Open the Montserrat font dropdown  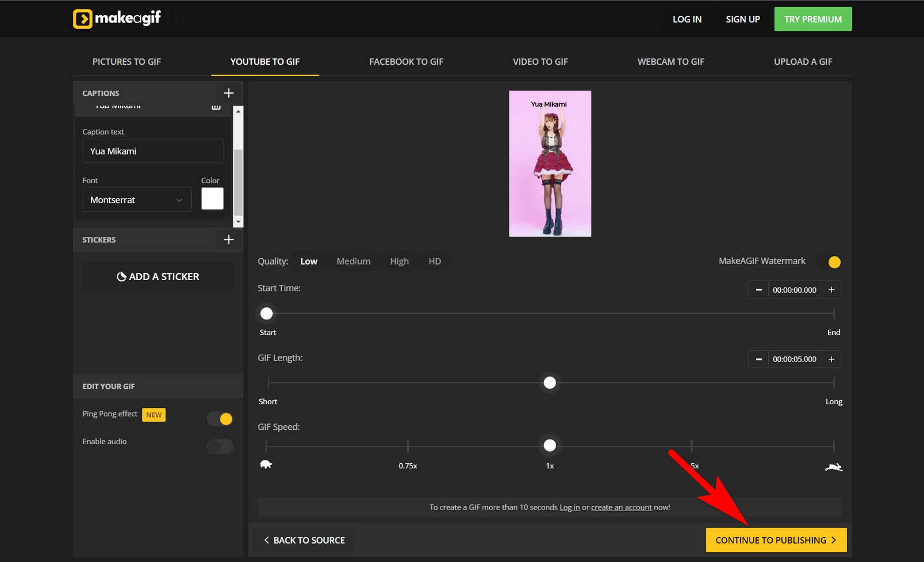[x=137, y=200]
